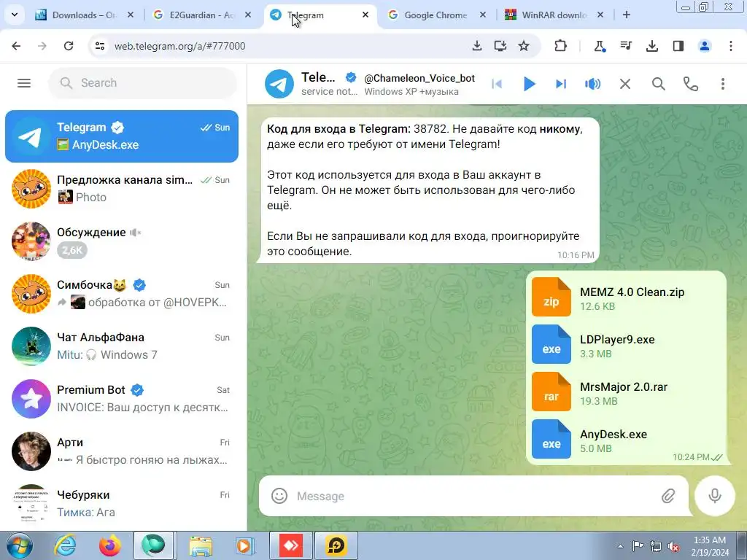Open the Extensions puzzle icon
Screen dimensions: 747x560
click(561, 46)
